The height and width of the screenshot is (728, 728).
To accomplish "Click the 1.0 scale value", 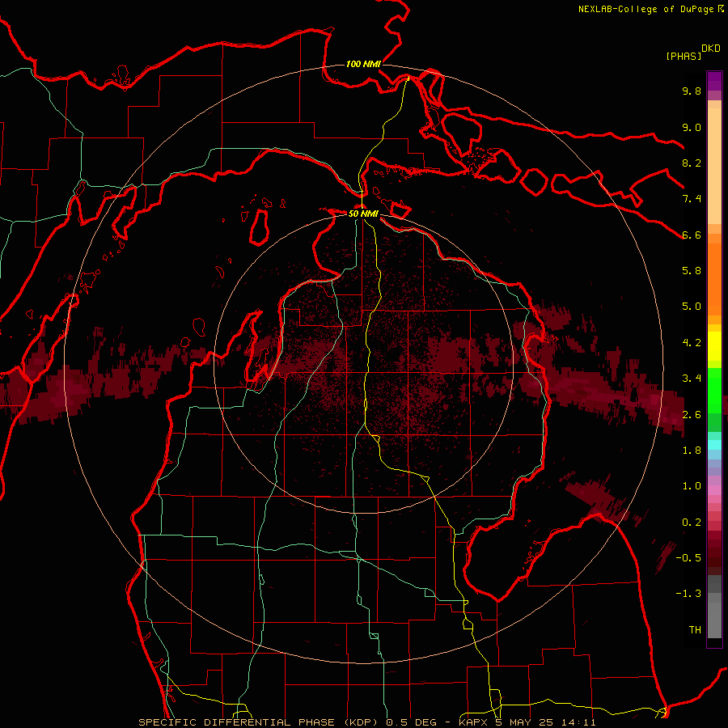I will (692, 485).
